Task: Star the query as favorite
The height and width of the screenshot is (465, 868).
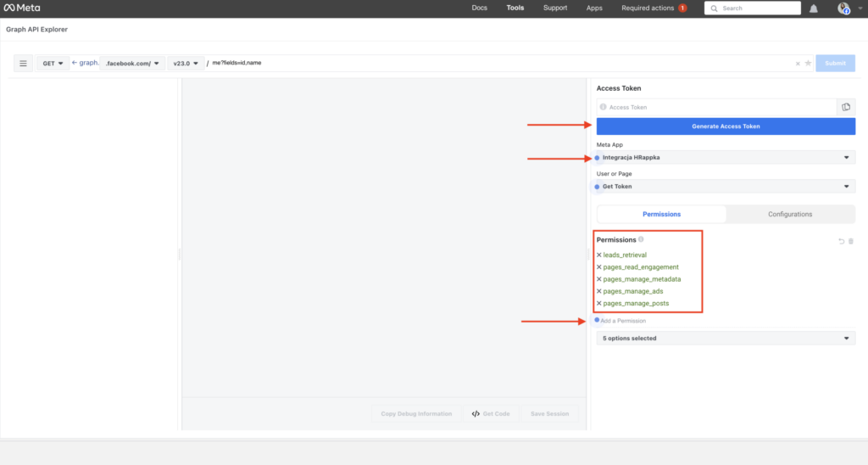Action: (x=808, y=64)
